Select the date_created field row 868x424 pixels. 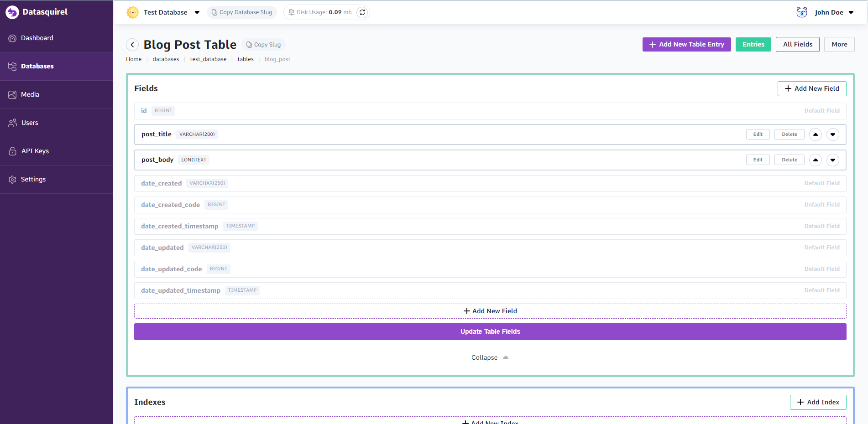[x=490, y=183]
